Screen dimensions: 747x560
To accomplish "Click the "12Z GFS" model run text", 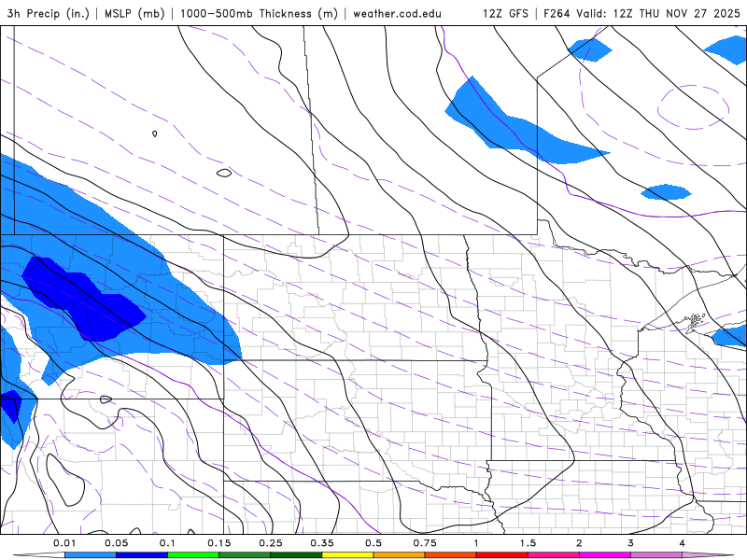I will pyautogui.click(x=505, y=13).
